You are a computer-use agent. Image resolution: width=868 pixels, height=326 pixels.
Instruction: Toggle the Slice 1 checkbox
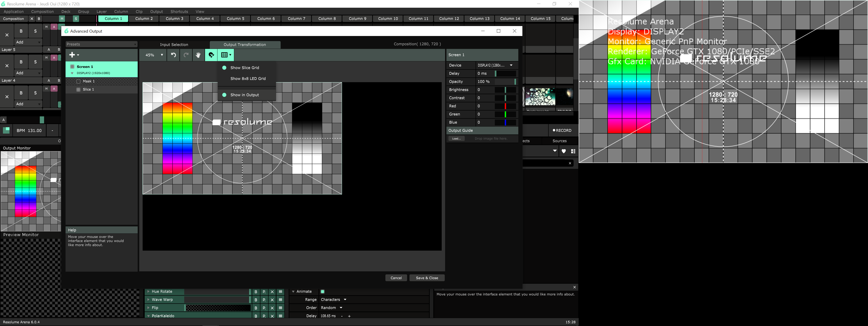[x=78, y=89]
